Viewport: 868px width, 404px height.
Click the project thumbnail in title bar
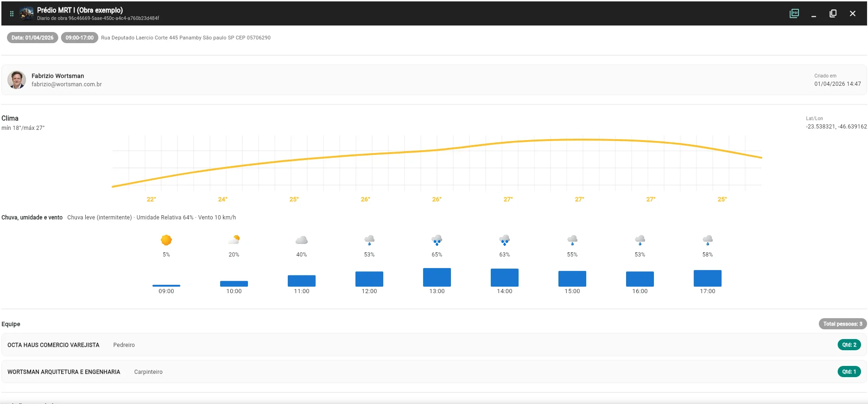click(x=26, y=13)
